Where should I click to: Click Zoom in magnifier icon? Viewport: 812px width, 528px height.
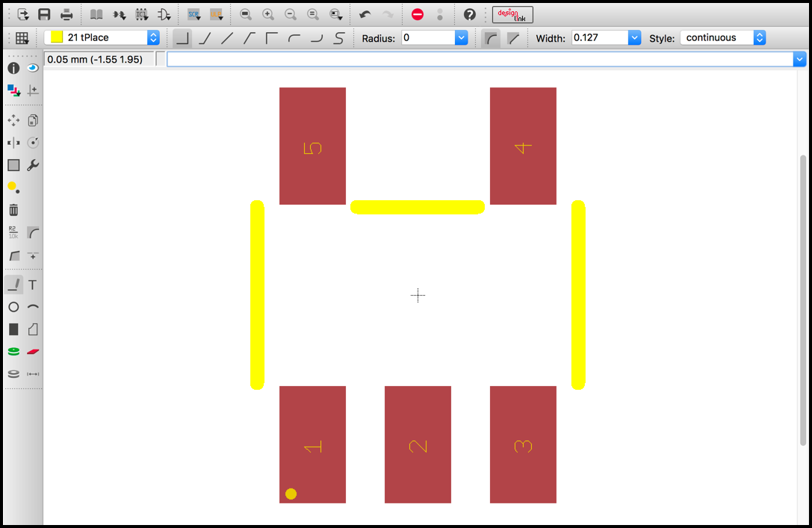[268, 14]
